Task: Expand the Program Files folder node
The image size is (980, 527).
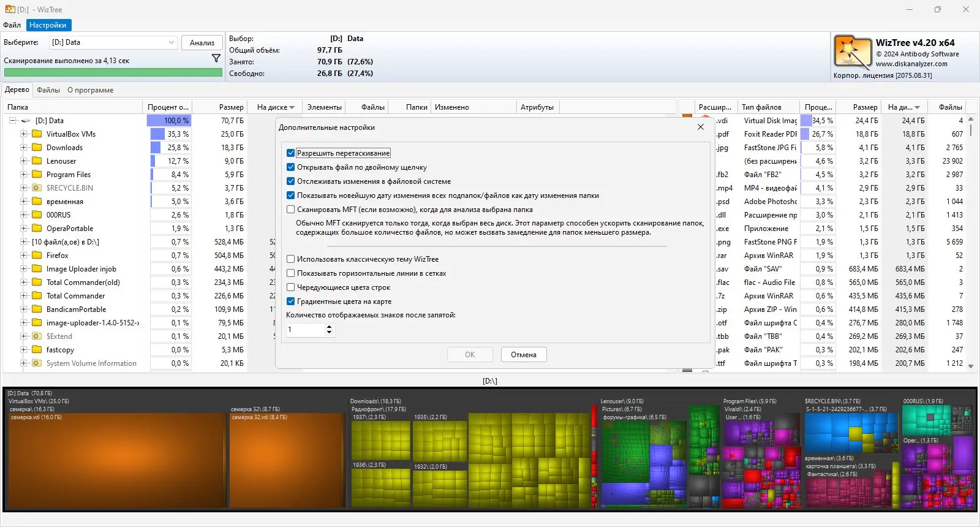Action: (x=23, y=174)
